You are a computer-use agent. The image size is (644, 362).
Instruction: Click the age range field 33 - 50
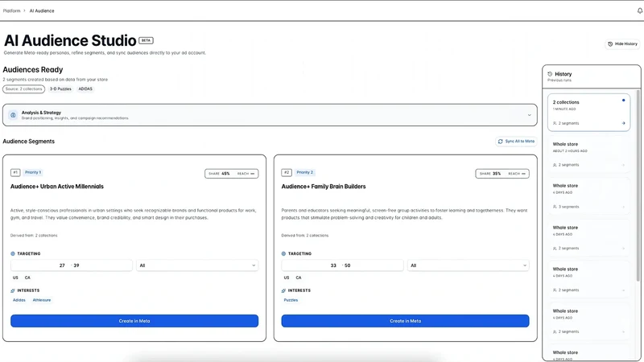[343, 265]
